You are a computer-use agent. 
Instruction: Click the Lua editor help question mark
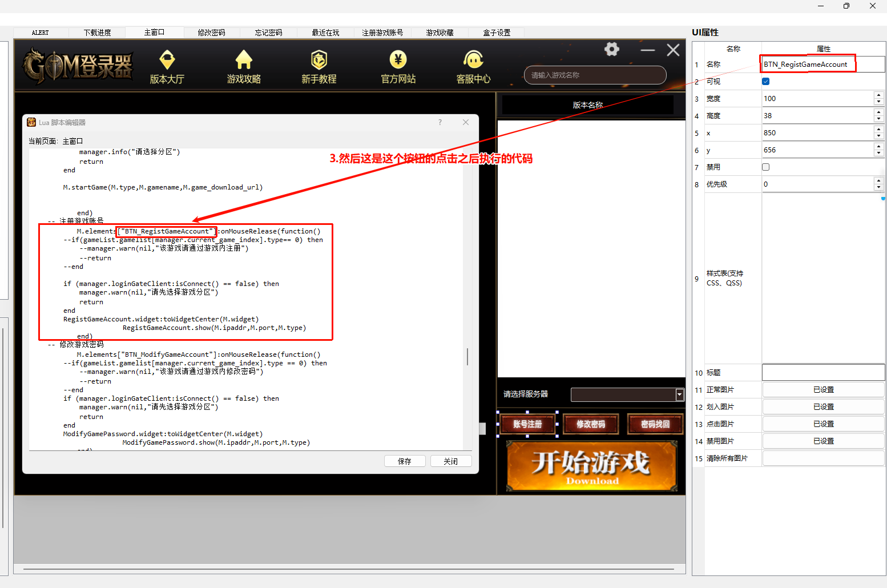(440, 122)
